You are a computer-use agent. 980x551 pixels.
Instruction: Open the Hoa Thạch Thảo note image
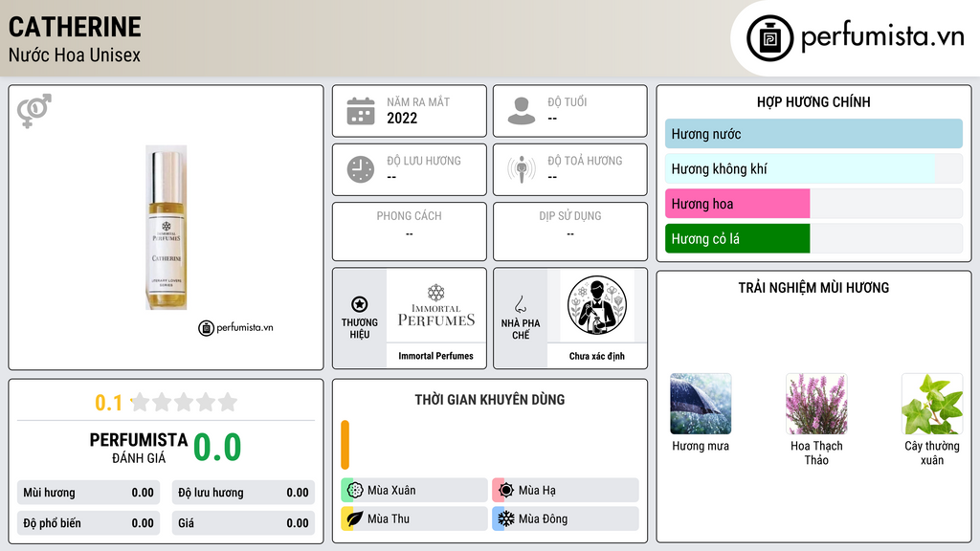[x=816, y=405]
